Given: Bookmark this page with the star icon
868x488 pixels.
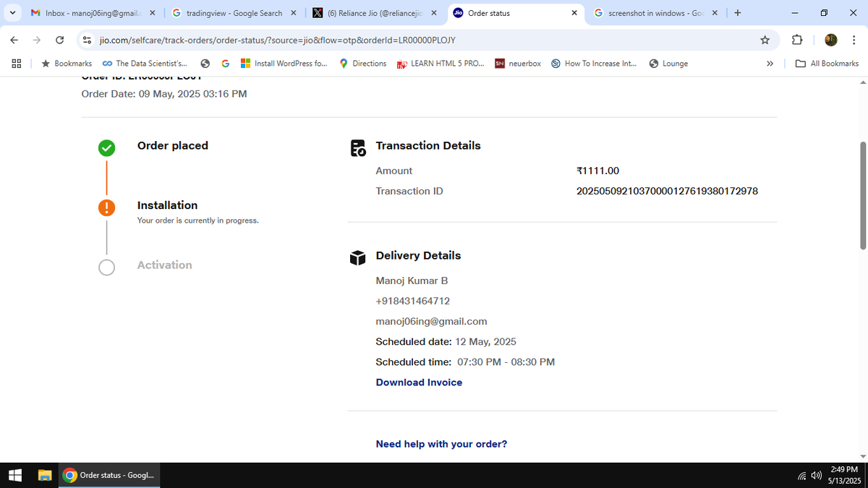Looking at the screenshot, I should click(x=765, y=40).
